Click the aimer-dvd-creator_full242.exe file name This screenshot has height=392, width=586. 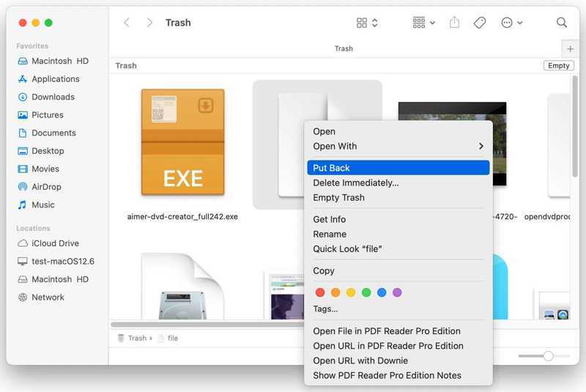click(182, 217)
